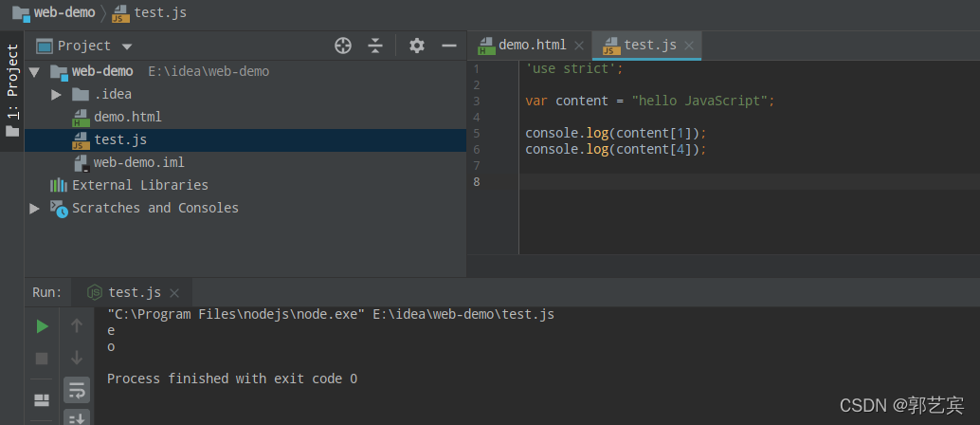Screen dimensions: 980x425
Task: Close the test.js Run tab
Action: tap(174, 293)
